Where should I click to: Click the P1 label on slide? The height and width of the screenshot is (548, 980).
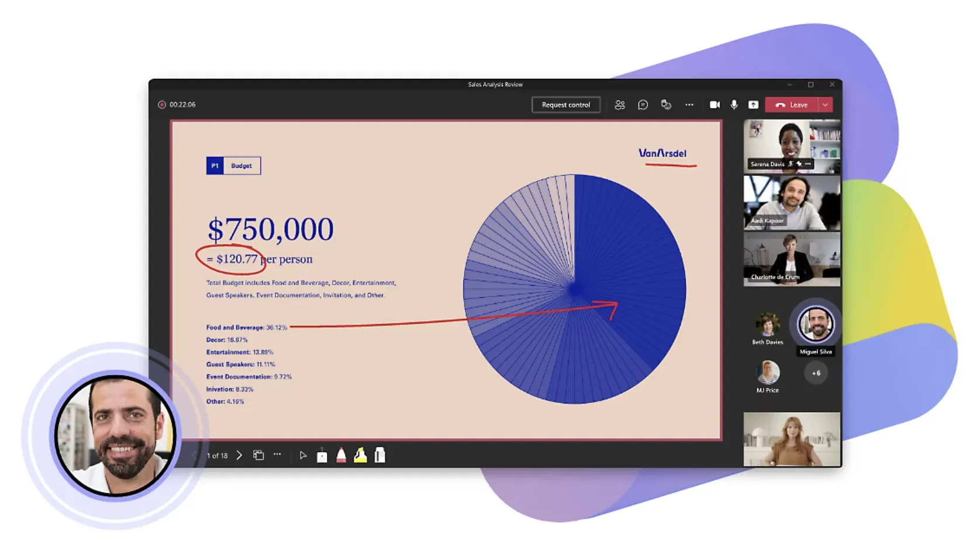215,166
